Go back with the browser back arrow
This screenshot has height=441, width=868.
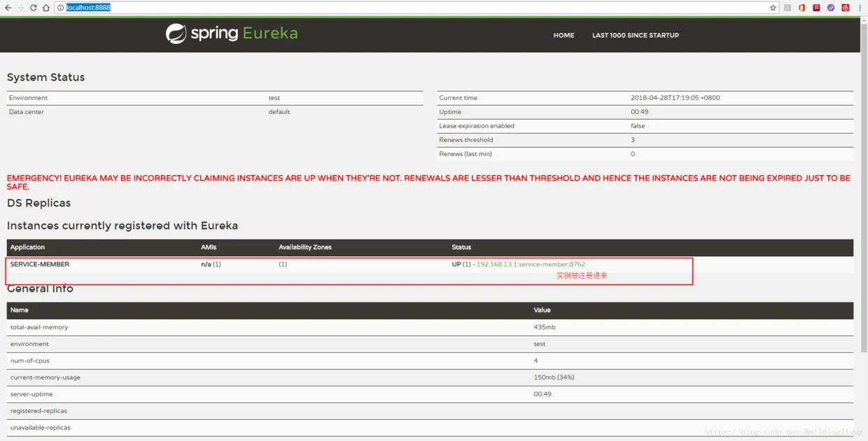8,8
